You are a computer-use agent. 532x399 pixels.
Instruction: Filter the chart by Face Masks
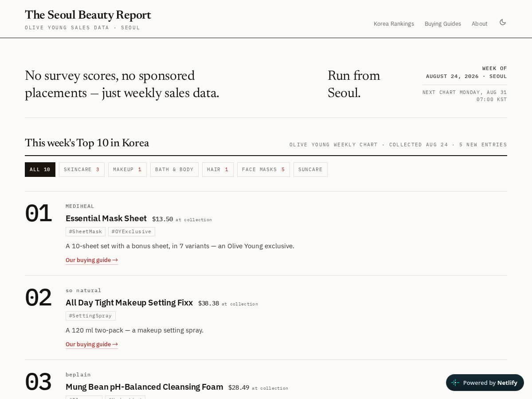pyautogui.click(x=263, y=169)
